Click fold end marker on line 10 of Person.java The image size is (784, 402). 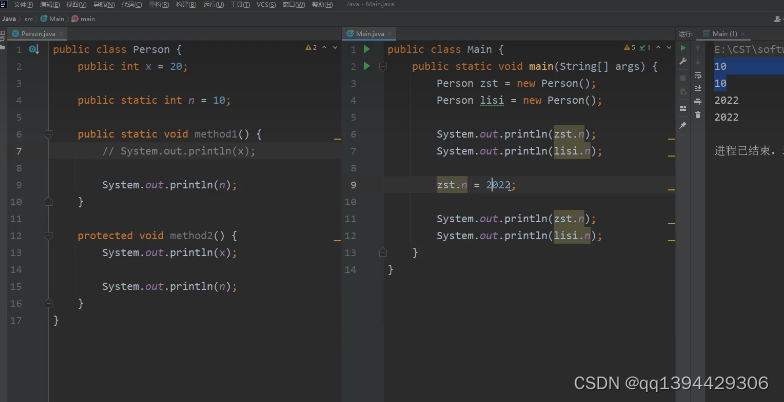coord(48,202)
